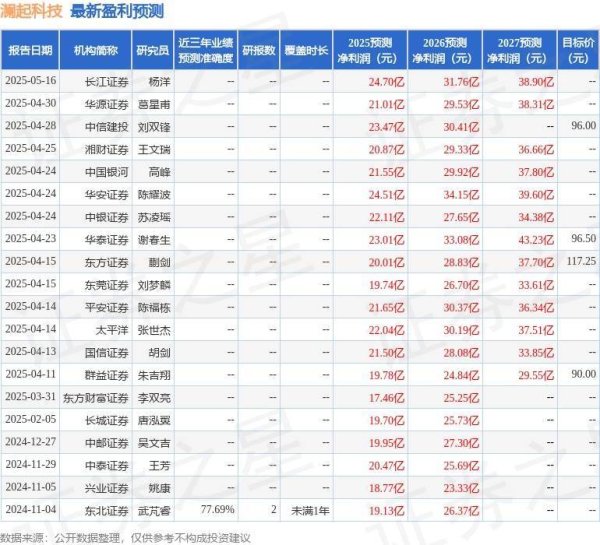Select the date 2025-04-13
The width and height of the screenshot is (600, 545).
pos(31,351)
